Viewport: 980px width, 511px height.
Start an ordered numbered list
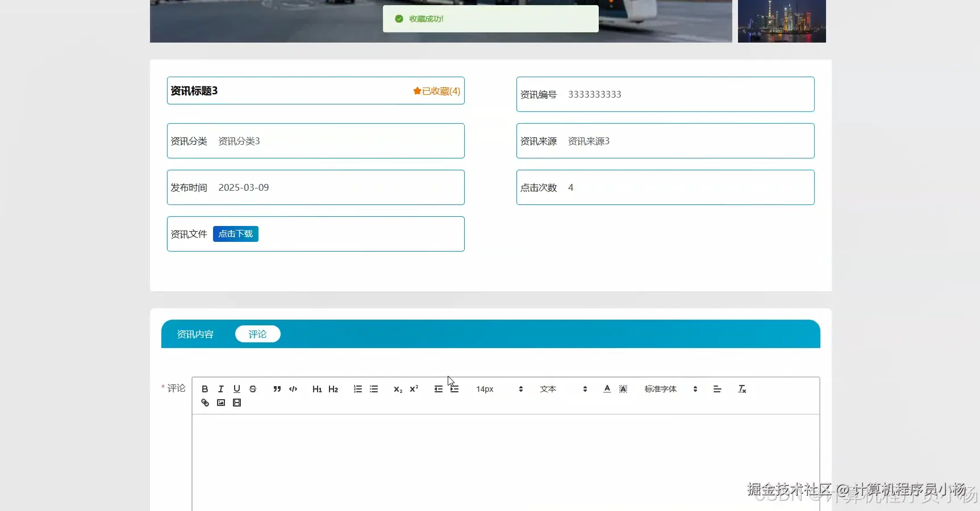[x=358, y=389]
